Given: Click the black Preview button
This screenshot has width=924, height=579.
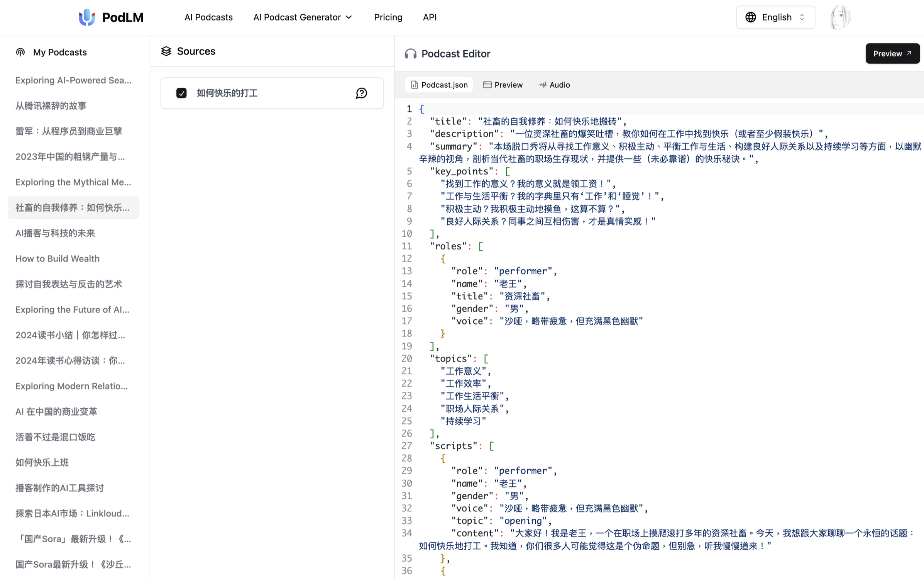Looking at the screenshot, I should pos(892,54).
